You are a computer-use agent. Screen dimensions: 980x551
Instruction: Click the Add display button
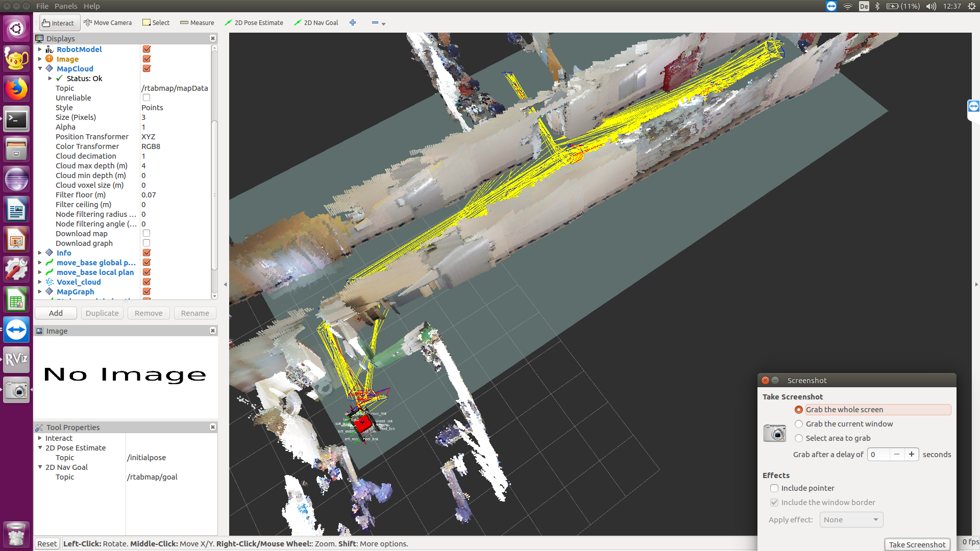[56, 313]
